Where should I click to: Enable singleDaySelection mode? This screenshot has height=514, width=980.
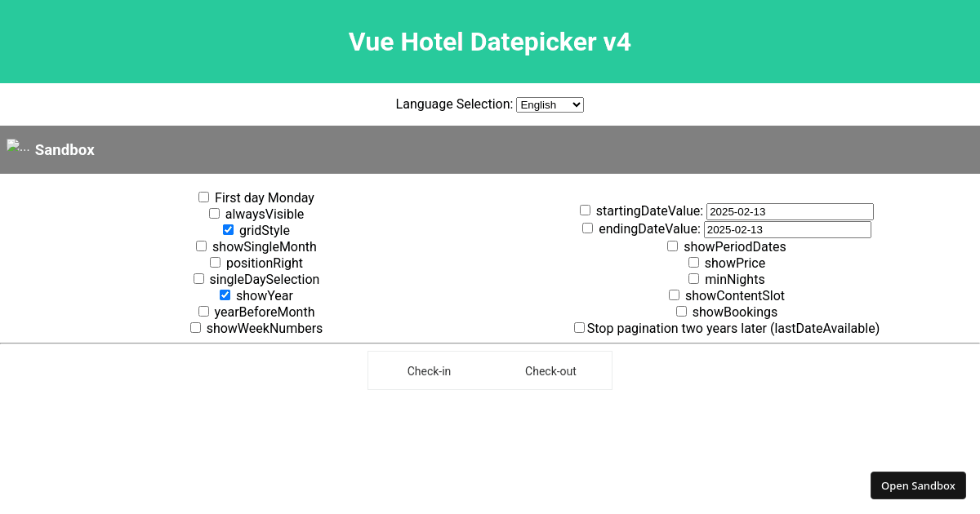coord(198,278)
